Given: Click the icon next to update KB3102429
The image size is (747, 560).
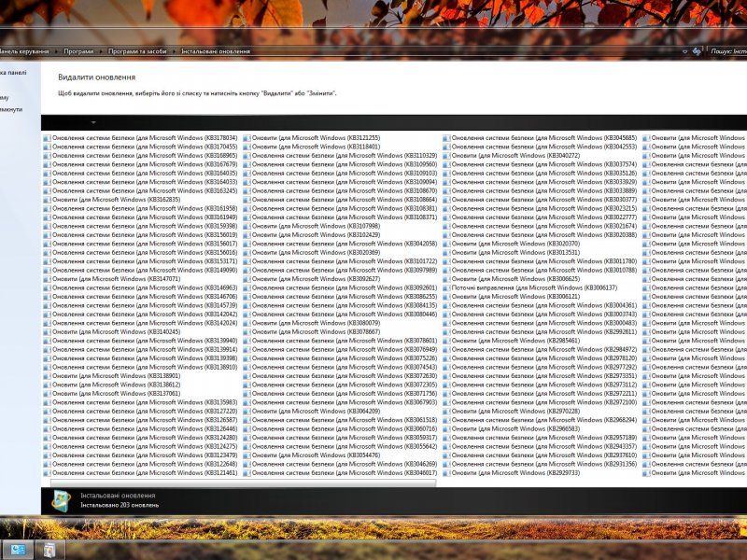Looking at the screenshot, I should pos(247,235).
